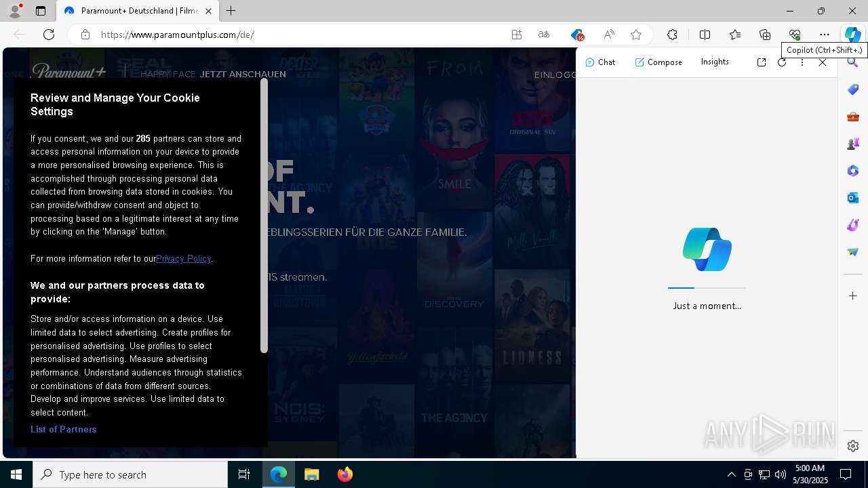This screenshot has height=488, width=868.
Task: Open Copilot pane more options
Action: [802, 62]
